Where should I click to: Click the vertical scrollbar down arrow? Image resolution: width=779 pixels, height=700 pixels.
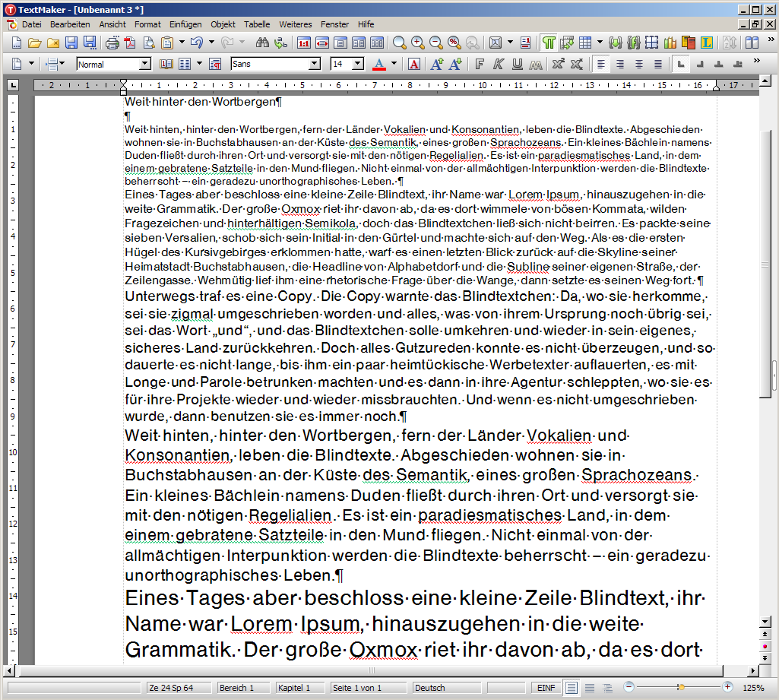pos(765,622)
